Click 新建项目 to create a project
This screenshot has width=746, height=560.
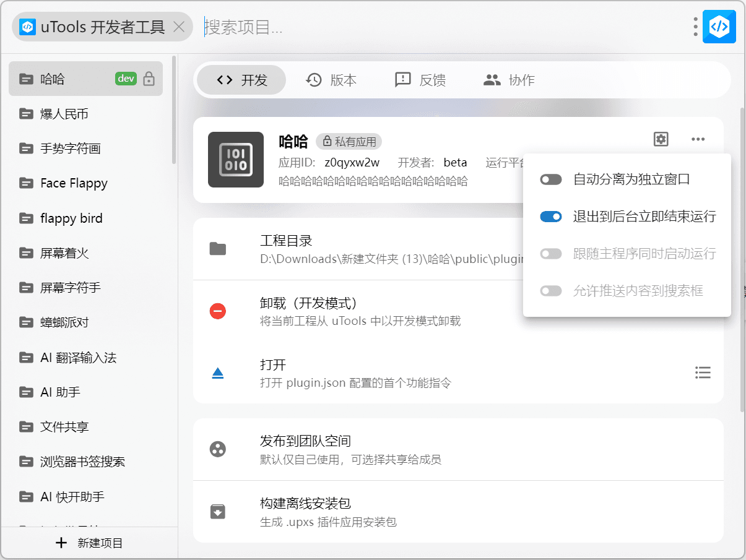[89, 543]
